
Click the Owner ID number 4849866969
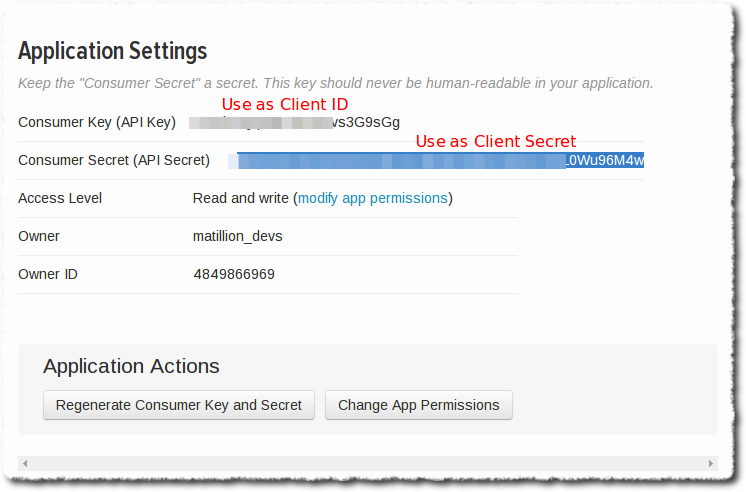click(x=234, y=274)
